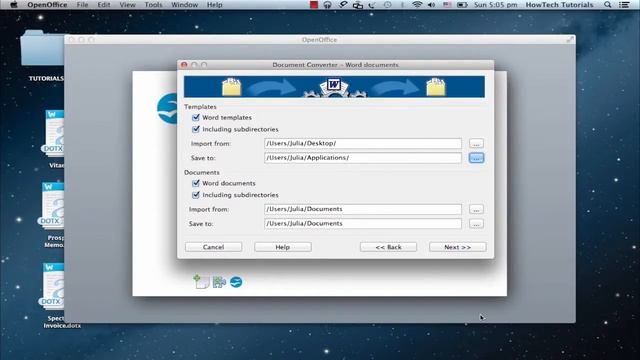Click the headphones icon in menu bar

[x=327, y=5]
